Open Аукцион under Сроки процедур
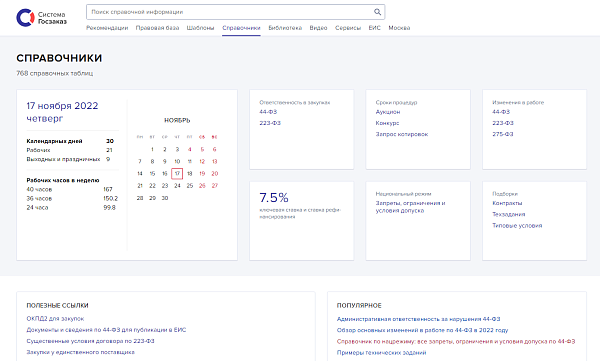 coord(388,112)
